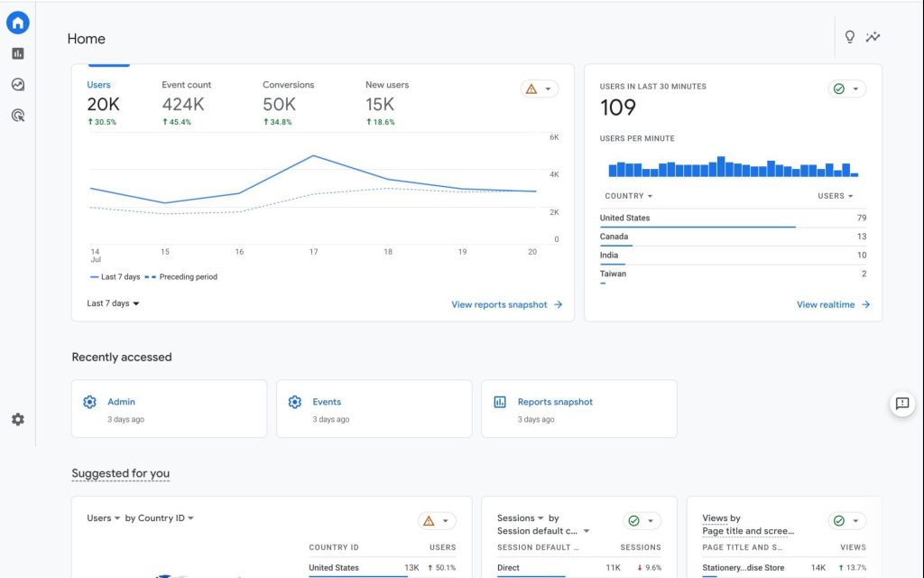Image resolution: width=924 pixels, height=578 pixels.
Task: Open the by Country ID dropdown
Action: coord(159,518)
